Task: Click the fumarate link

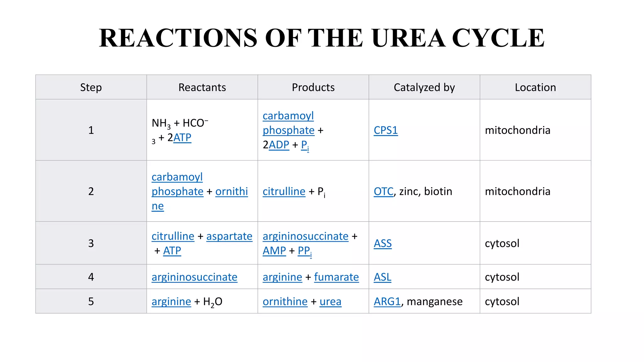Action: coord(336,277)
